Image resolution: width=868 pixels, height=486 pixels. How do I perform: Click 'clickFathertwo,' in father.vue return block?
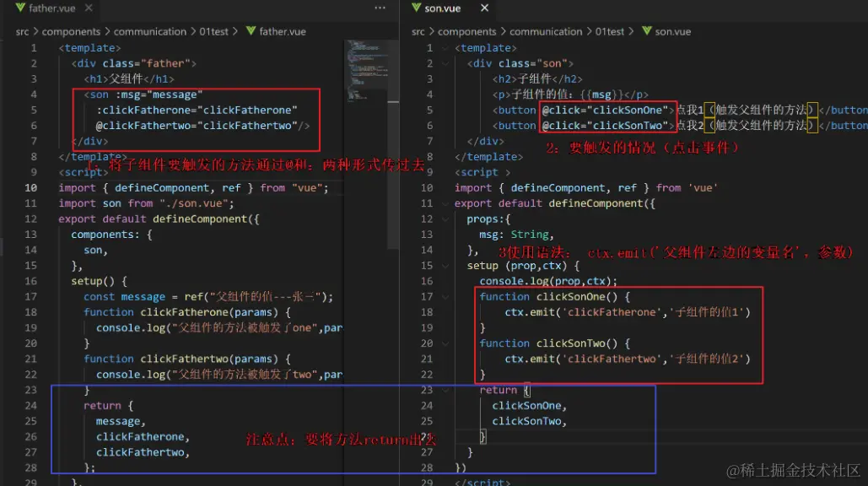pyautogui.click(x=143, y=452)
